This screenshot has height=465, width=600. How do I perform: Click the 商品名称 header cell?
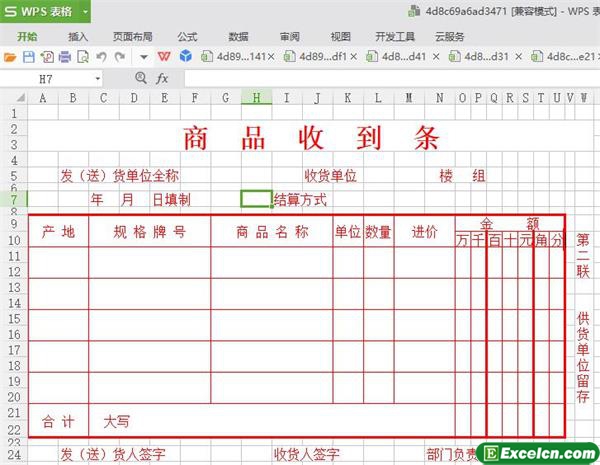pos(272,232)
